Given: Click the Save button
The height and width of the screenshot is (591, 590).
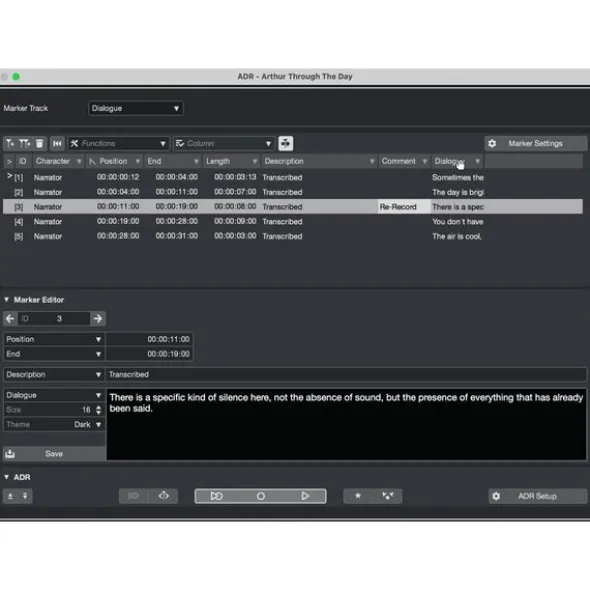Looking at the screenshot, I should pyautogui.click(x=54, y=453).
